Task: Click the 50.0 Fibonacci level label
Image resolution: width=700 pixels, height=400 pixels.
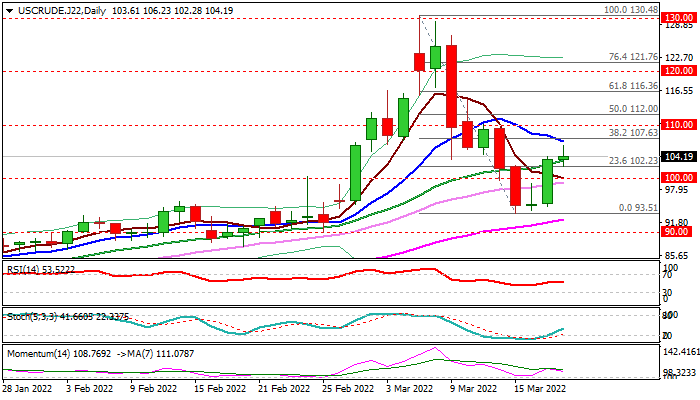Action: [634, 109]
